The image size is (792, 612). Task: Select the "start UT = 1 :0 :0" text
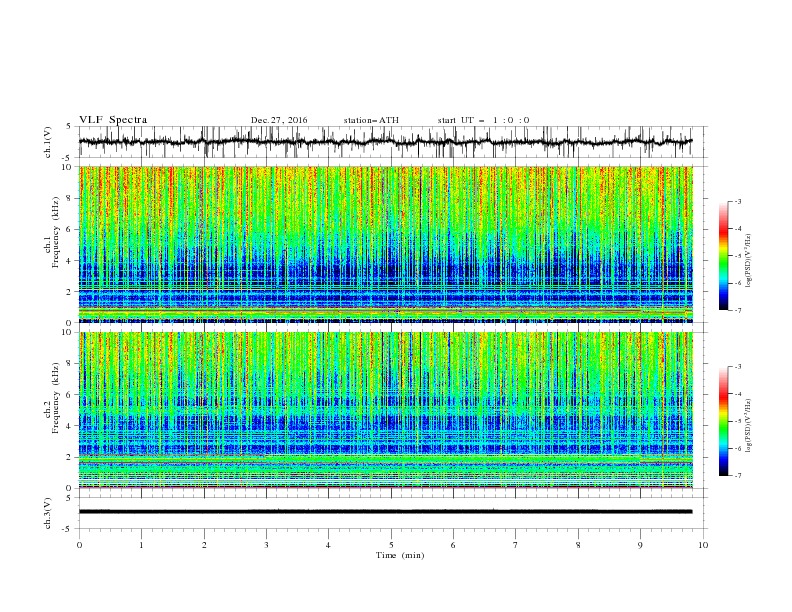tap(483, 120)
